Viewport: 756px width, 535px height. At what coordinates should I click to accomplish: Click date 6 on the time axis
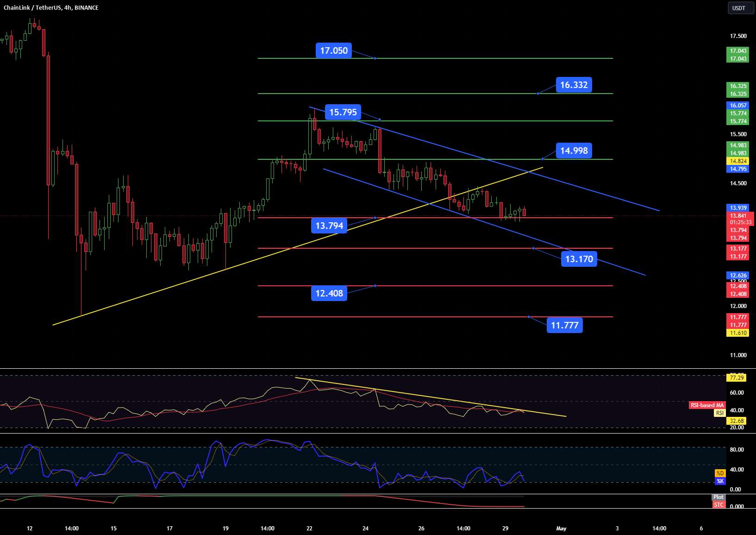(x=701, y=529)
